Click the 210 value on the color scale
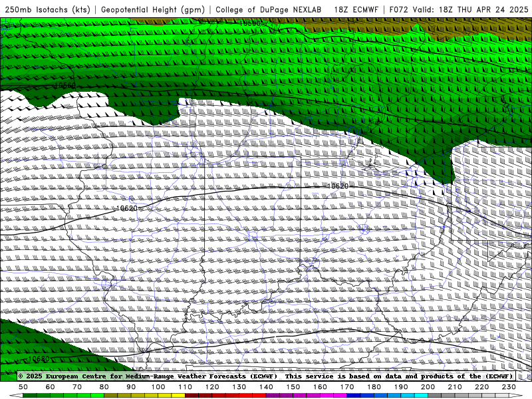532x399 pixels. point(455,387)
